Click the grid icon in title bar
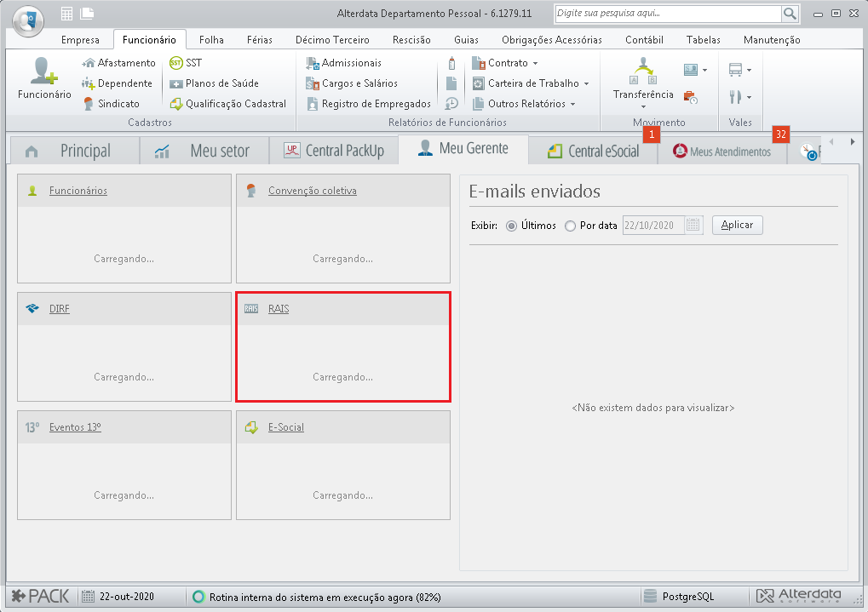 coord(66,14)
